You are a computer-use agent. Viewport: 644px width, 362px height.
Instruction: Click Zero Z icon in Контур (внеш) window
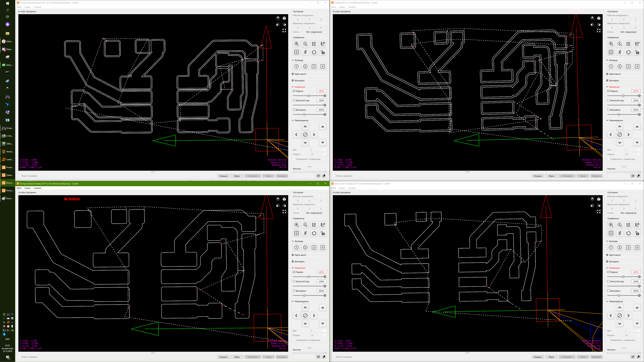click(x=323, y=225)
